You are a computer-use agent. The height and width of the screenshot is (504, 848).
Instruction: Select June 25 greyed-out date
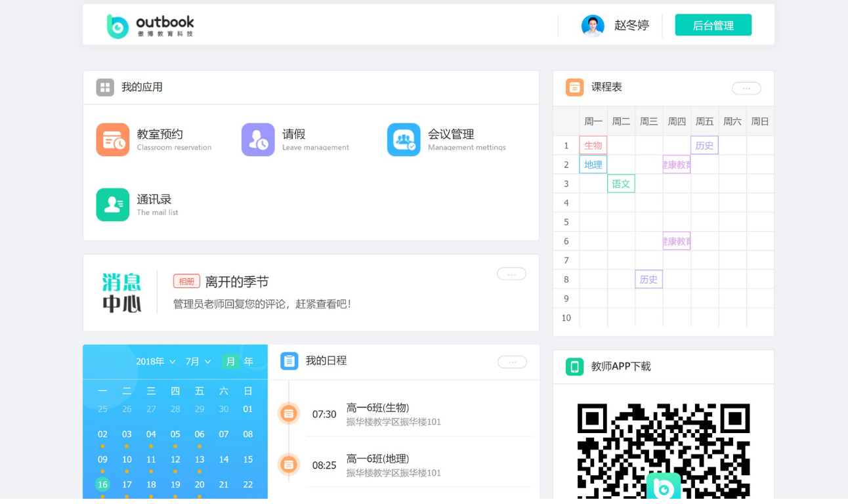point(102,409)
